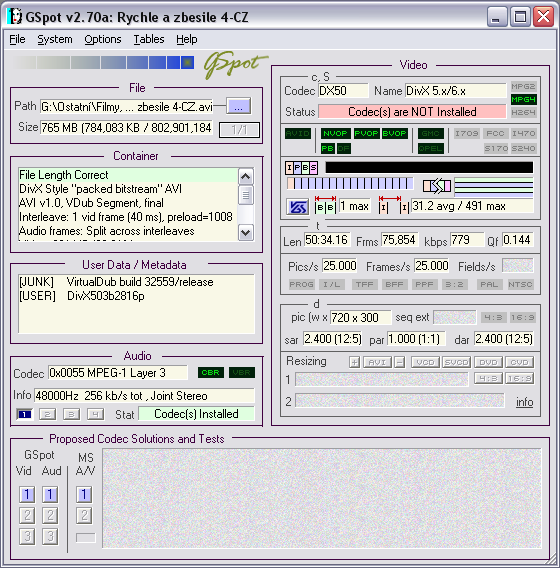
Task: Click the Path field with the avi filename
Action: click(x=126, y=106)
